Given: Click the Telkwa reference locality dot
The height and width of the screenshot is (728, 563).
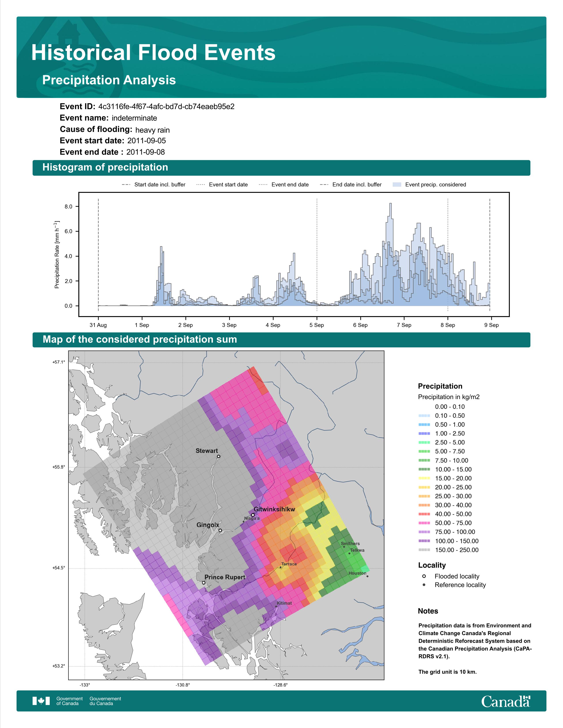Looking at the screenshot, I should 349,553.
